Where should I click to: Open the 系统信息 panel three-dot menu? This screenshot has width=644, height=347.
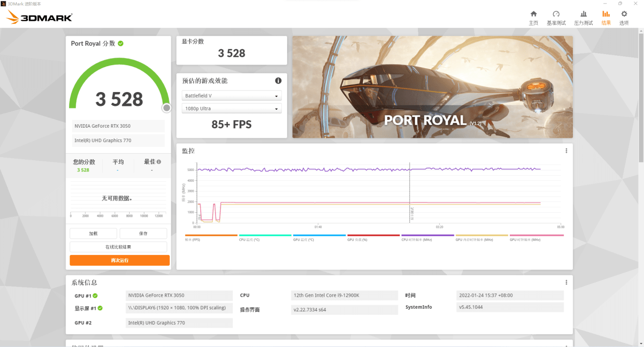[x=566, y=281]
